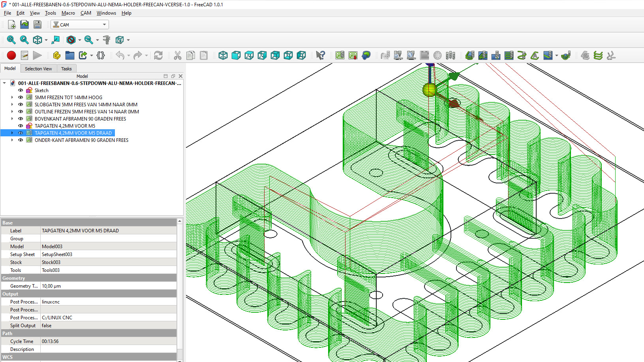Open the CAM workbench dropdown
The image size is (644, 362).
point(80,25)
